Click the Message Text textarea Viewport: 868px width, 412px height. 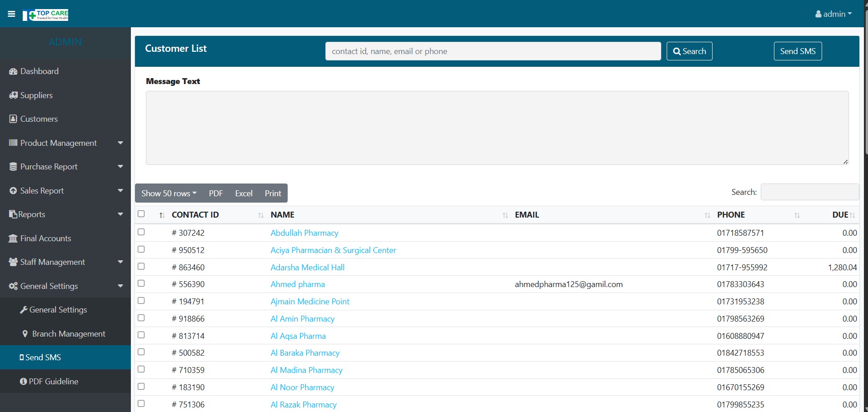coord(497,128)
